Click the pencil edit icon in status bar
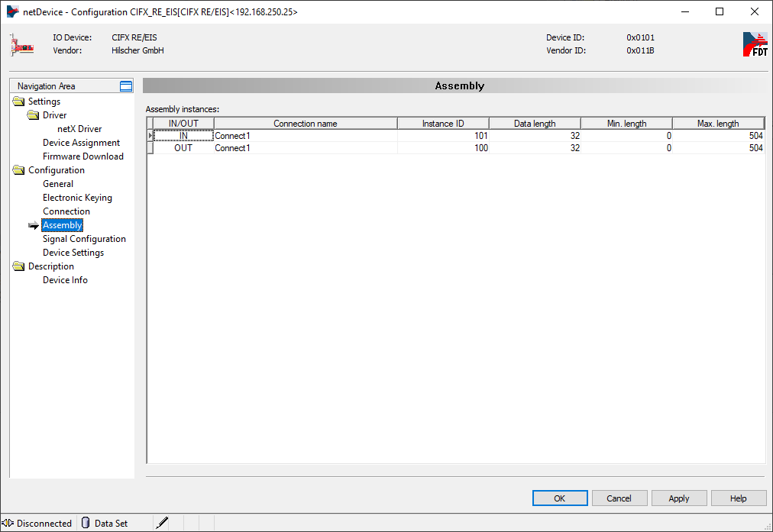The height and width of the screenshot is (532, 773). click(x=162, y=523)
